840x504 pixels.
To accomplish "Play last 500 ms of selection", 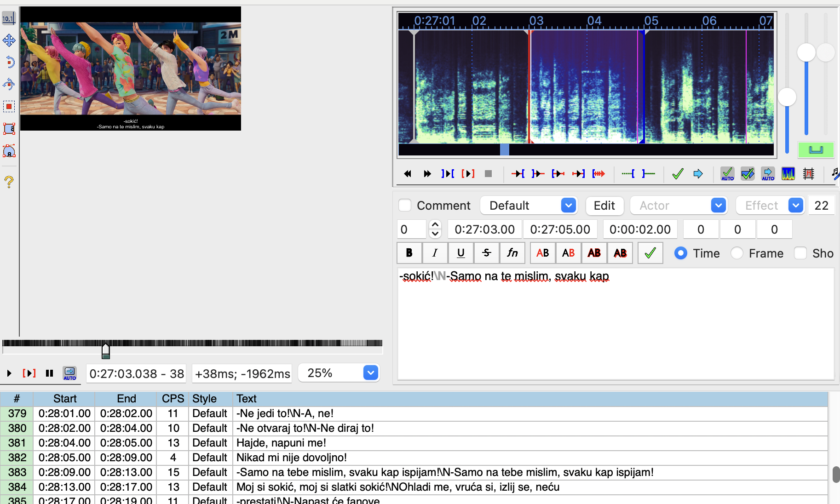I will (579, 174).
